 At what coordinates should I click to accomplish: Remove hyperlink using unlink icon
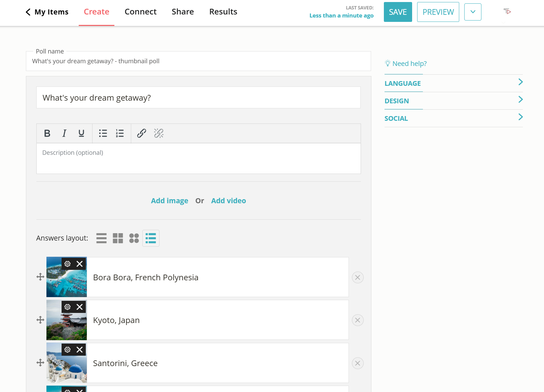(159, 133)
